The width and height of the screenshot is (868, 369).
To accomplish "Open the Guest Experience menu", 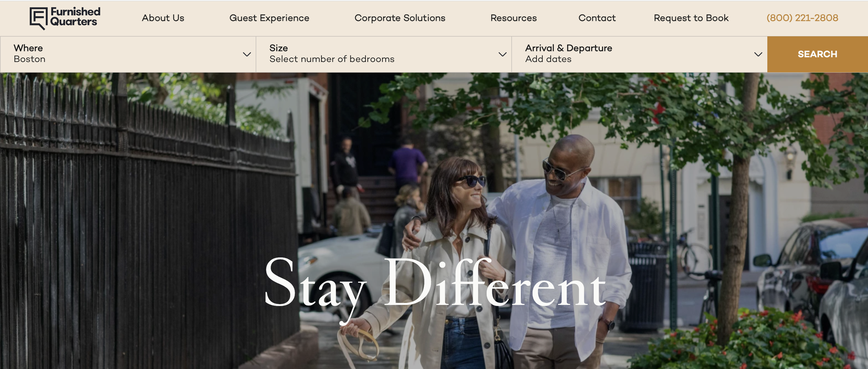I will click(x=269, y=18).
